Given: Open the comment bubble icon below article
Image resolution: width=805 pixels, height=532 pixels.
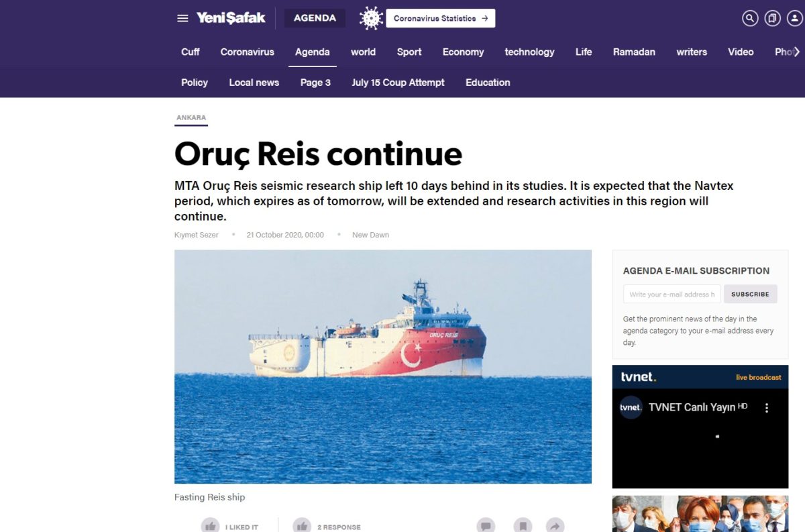Looking at the screenshot, I should coord(486,526).
